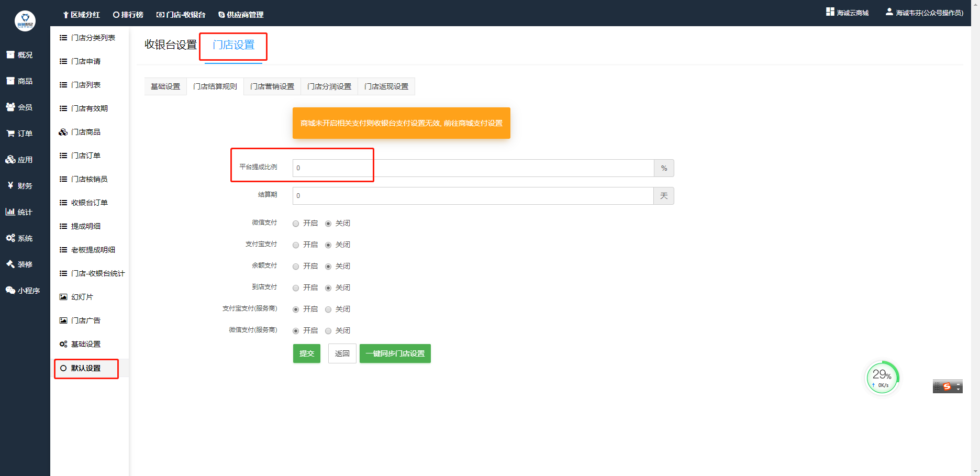The width and height of the screenshot is (980, 476).
Task: Switch to 门店分润设置 tab
Action: coord(329,86)
